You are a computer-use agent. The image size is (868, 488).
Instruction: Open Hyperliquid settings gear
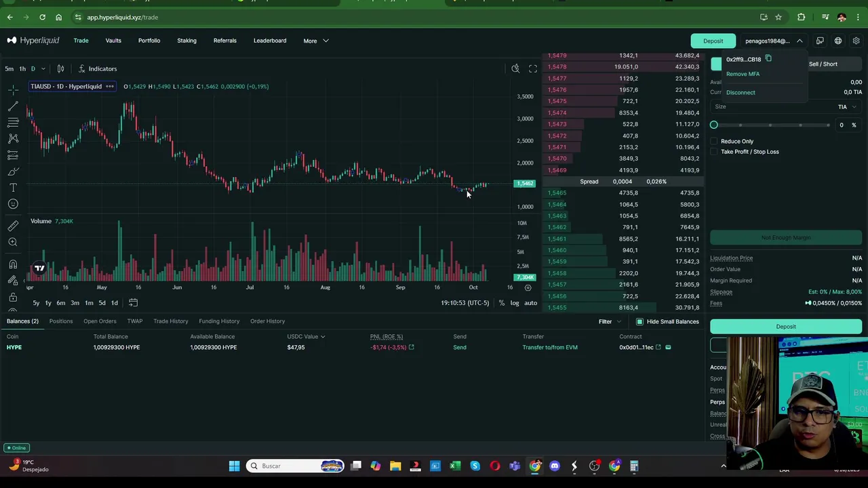[856, 41]
